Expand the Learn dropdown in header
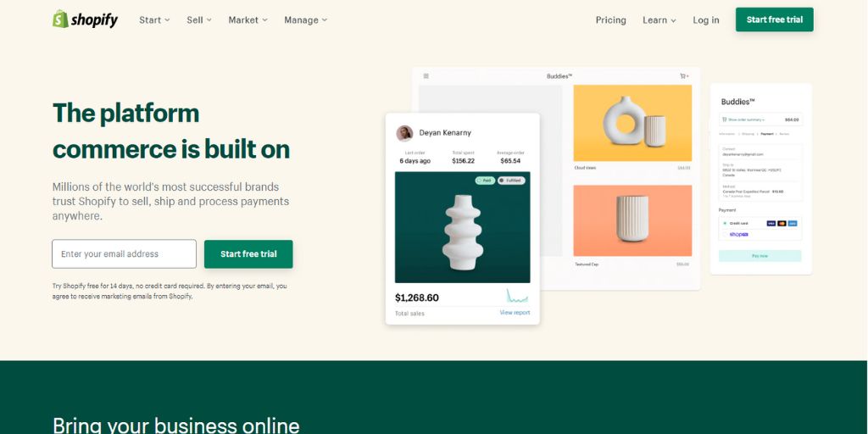Image resolution: width=868 pixels, height=434 pixels. (x=659, y=20)
